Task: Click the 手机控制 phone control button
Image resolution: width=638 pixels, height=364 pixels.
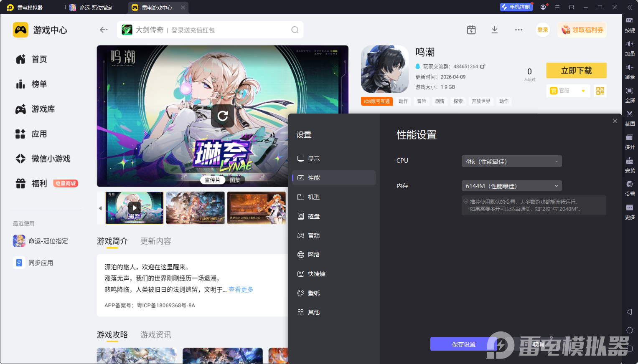Action: (516, 7)
